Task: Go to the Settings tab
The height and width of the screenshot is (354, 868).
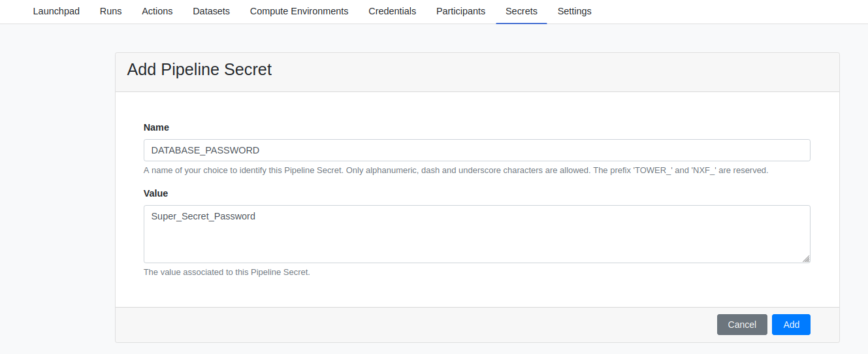Action: pyautogui.click(x=575, y=11)
